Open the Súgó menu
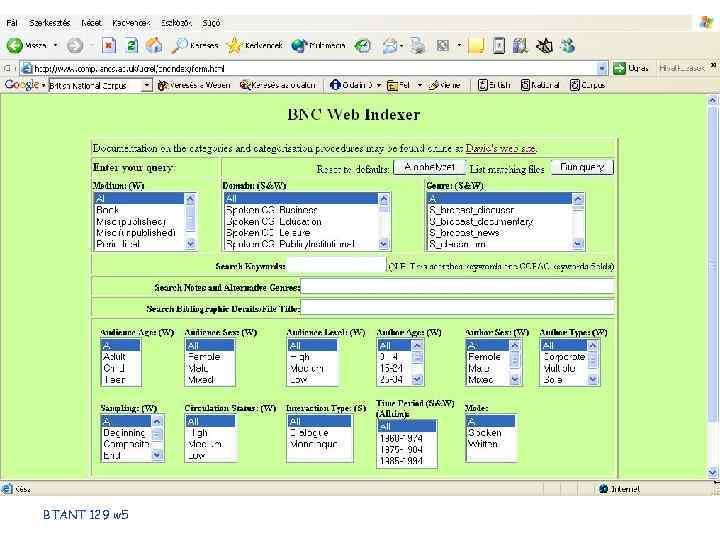 (x=211, y=22)
